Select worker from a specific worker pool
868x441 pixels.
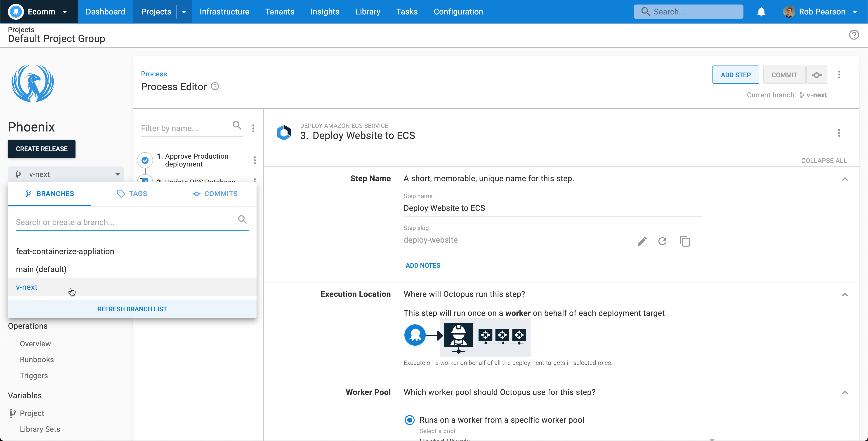[409, 420]
